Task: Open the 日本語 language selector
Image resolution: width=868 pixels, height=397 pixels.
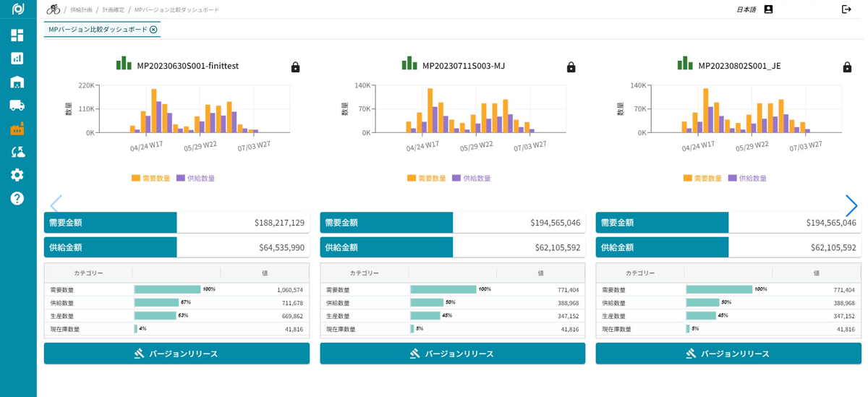Action: [746, 9]
